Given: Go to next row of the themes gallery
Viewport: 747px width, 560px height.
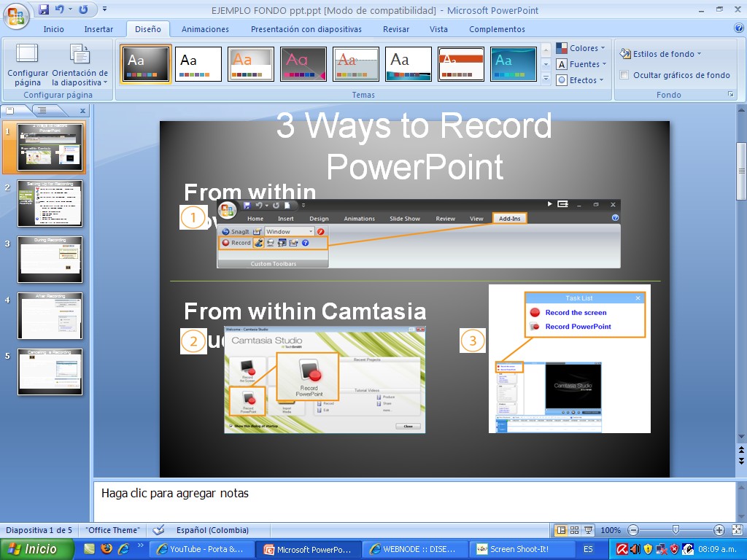Looking at the screenshot, I should [546, 64].
